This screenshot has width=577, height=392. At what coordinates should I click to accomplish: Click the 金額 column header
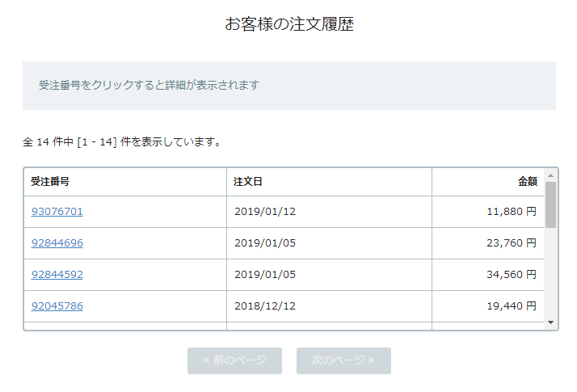[527, 182]
